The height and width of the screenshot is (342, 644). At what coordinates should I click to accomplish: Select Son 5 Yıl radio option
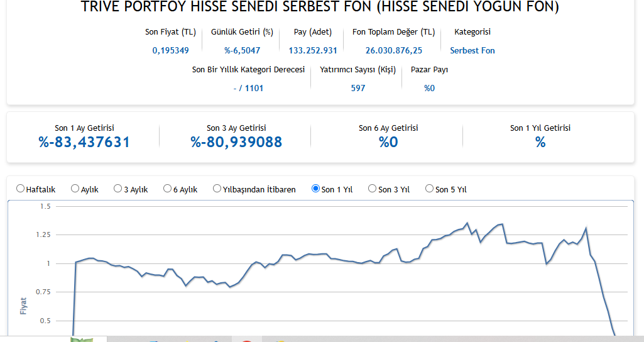point(429,189)
